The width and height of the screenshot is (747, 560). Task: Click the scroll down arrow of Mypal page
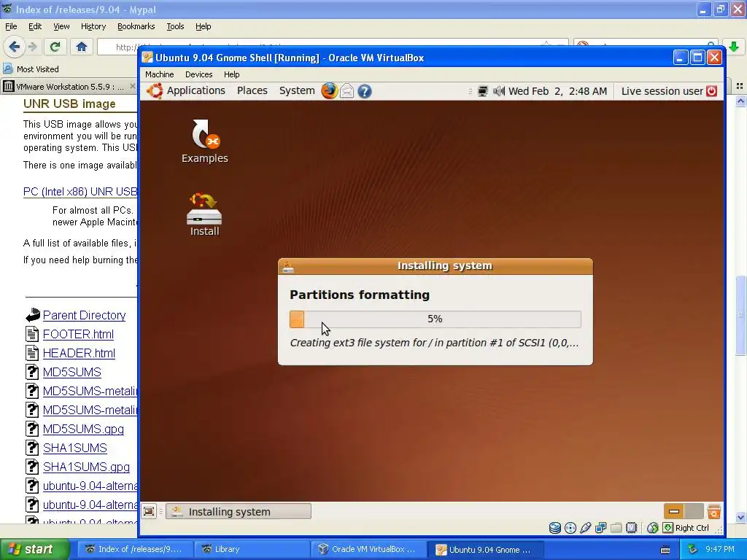click(x=740, y=517)
